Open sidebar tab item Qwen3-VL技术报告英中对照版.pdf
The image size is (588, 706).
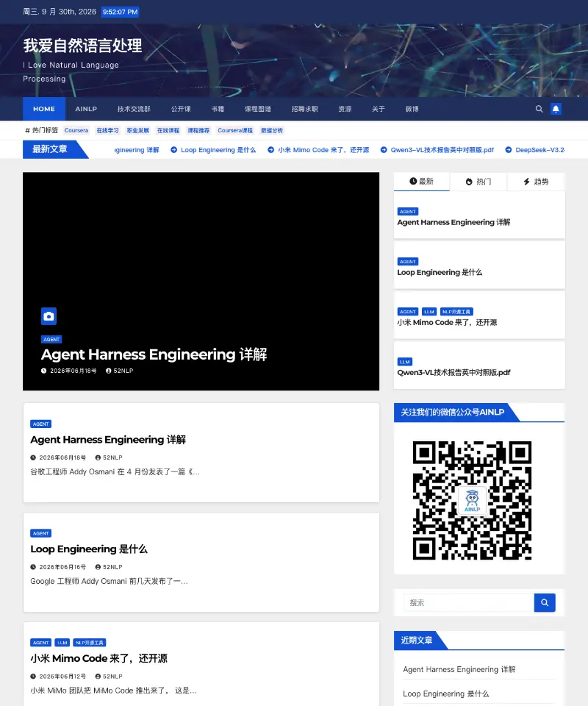[453, 372]
